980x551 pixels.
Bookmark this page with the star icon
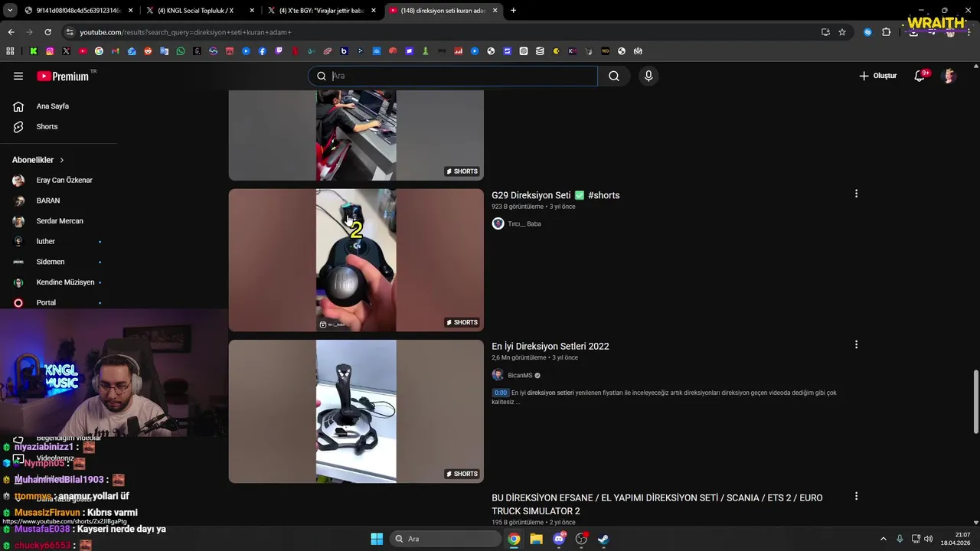point(842,32)
